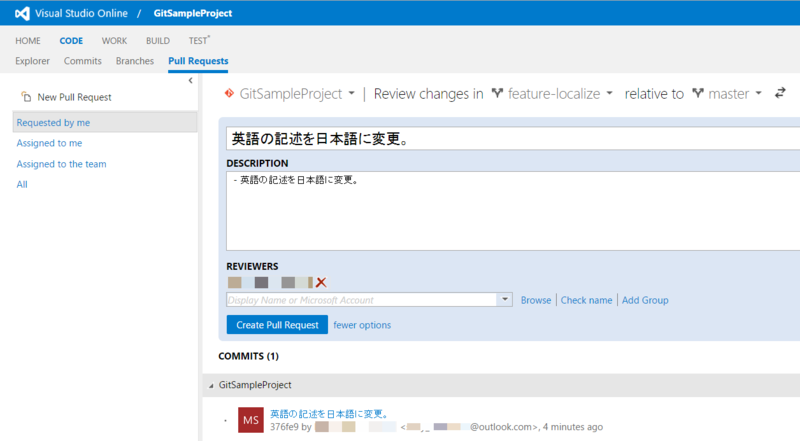
Task: Open the commit 英語の記述を日本語に変更 link
Action: coord(330,413)
